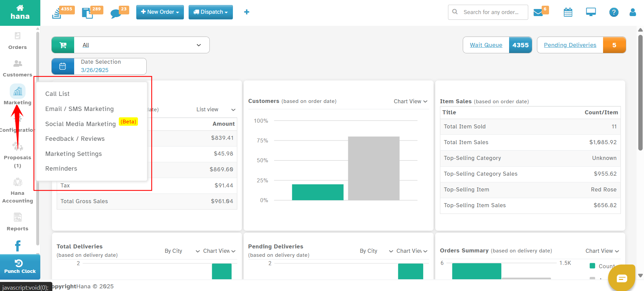Open the monitor display icon
The image size is (644, 291).
point(591,12)
